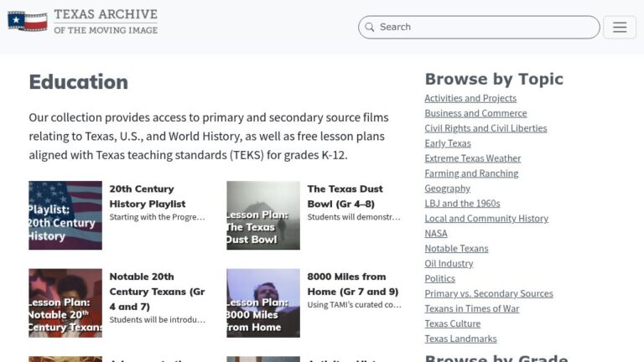Browse NASA topic
Screen dimensions: 644x362
pyautogui.click(x=436, y=233)
